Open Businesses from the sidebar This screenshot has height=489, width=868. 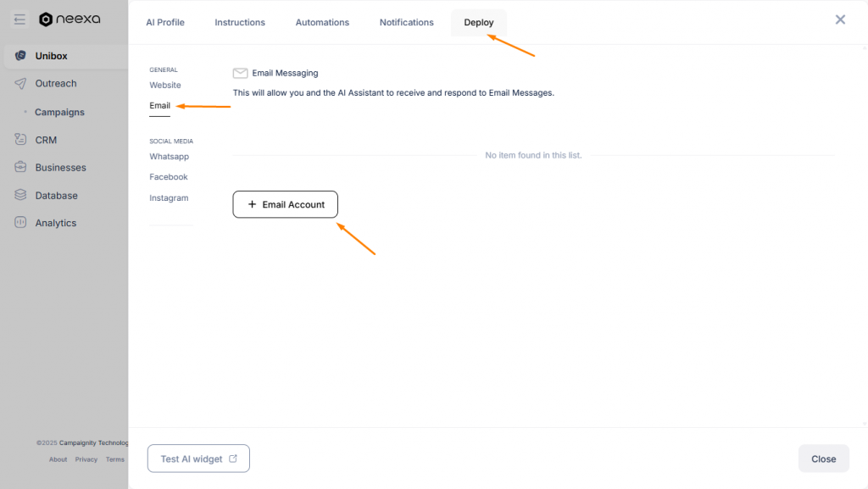tap(60, 167)
